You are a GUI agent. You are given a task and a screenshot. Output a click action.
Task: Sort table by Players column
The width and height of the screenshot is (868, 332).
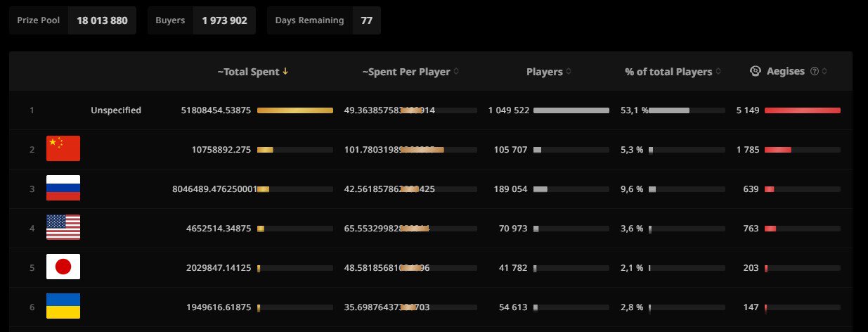(x=549, y=71)
